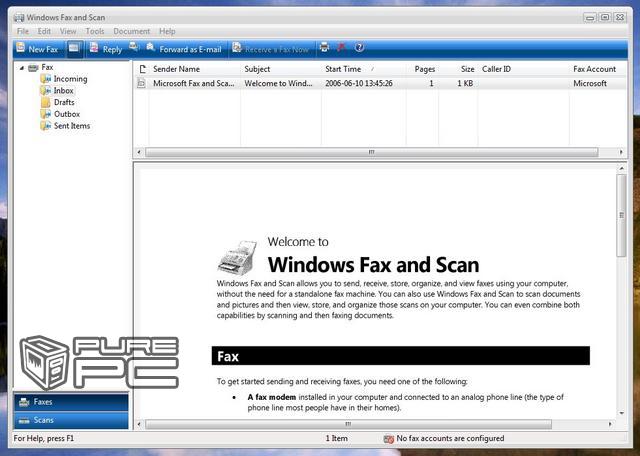
Task: Open the Drafts folder
Action: tap(64, 102)
